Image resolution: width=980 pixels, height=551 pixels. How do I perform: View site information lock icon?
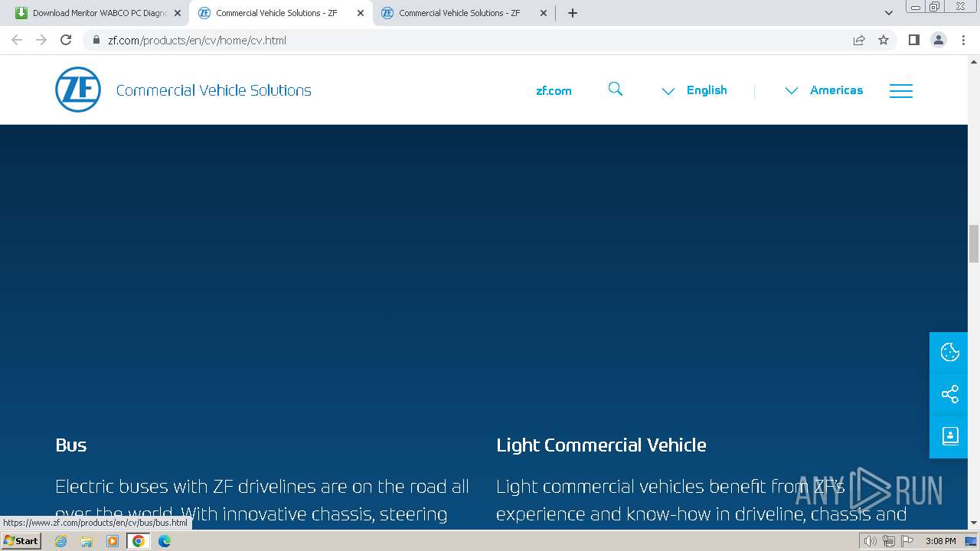tap(96, 40)
